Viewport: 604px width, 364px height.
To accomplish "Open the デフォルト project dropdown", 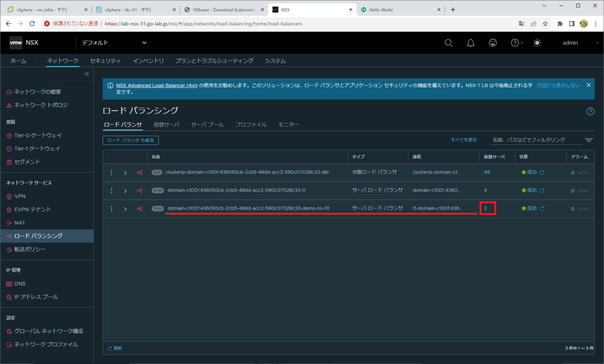I will click(114, 43).
